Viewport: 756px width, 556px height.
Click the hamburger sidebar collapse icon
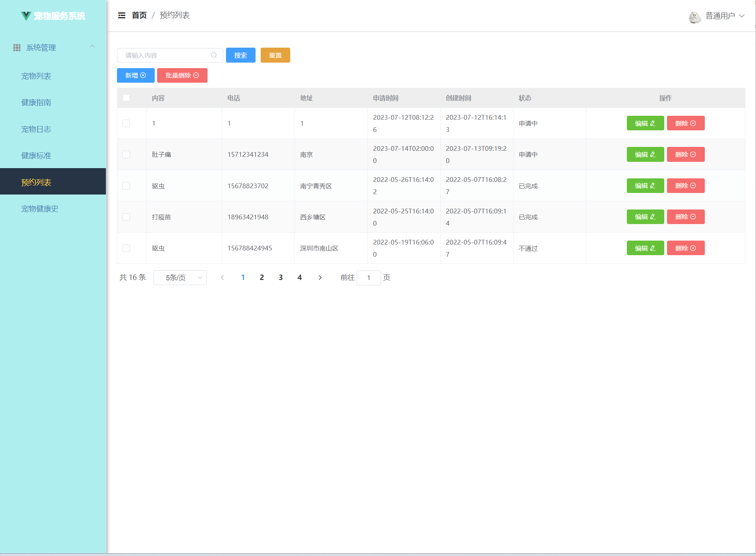click(122, 15)
